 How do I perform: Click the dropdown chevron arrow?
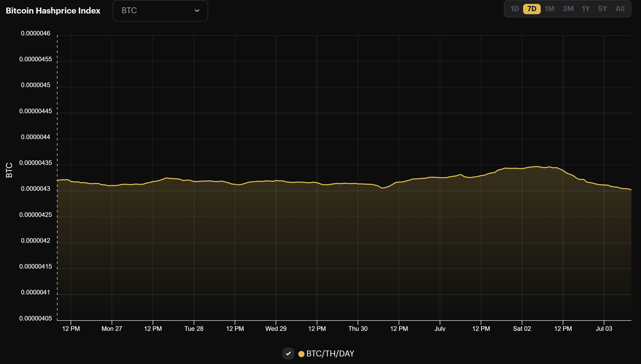pos(197,11)
